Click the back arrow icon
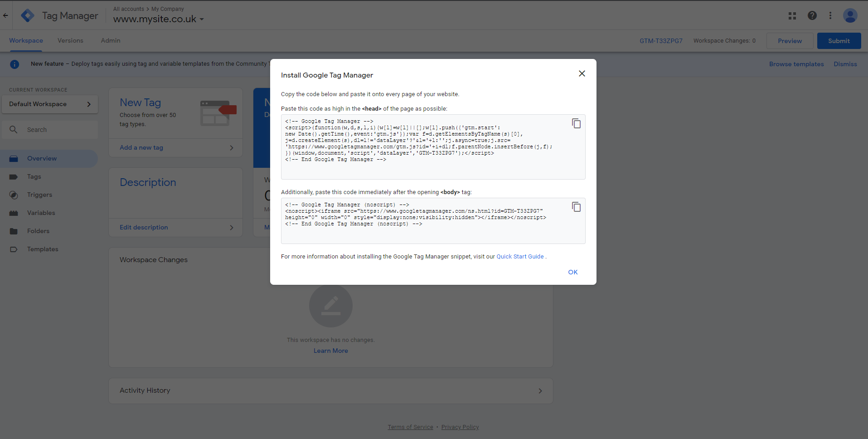This screenshot has height=439, width=868. tap(5, 15)
